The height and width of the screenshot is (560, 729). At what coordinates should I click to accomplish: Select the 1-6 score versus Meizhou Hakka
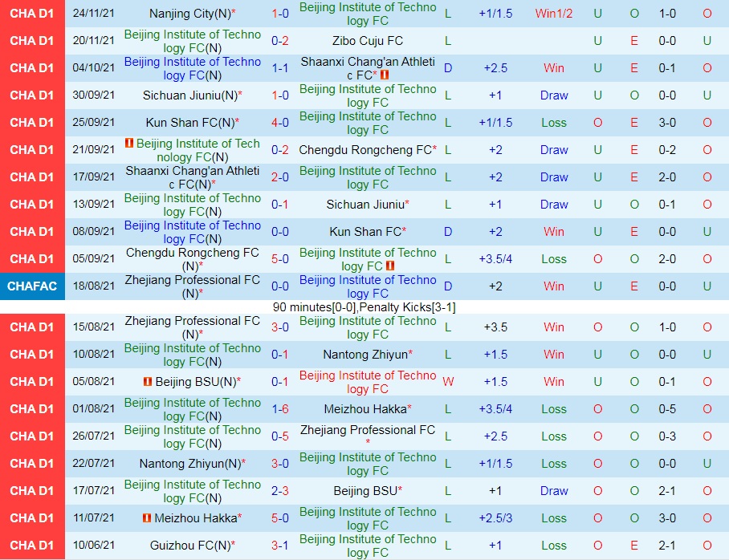click(280, 409)
